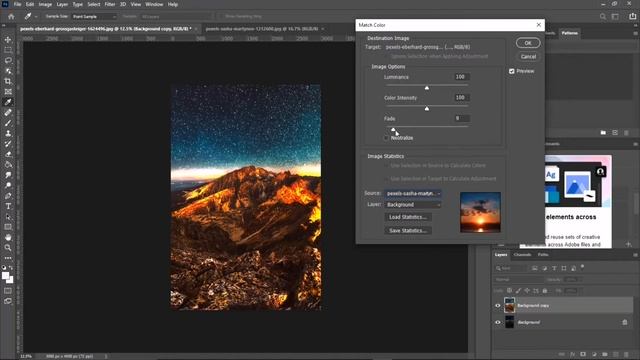
Task: Click the layer style fx icon
Action: [573, 354]
